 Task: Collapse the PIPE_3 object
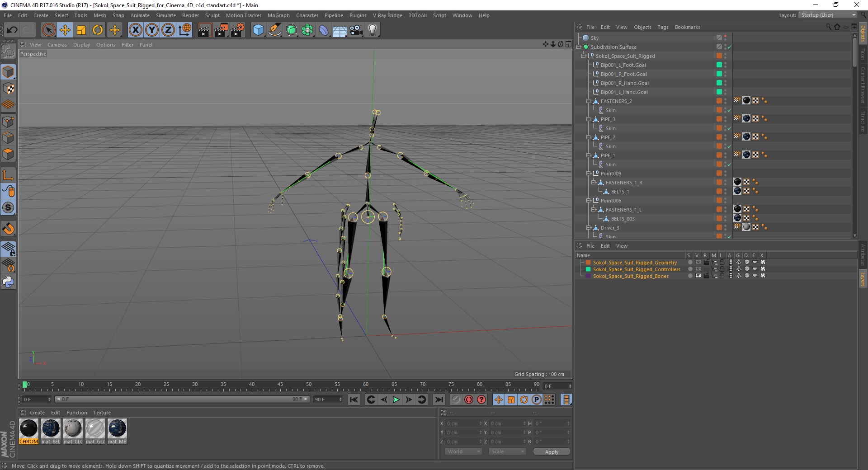pos(589,119)
